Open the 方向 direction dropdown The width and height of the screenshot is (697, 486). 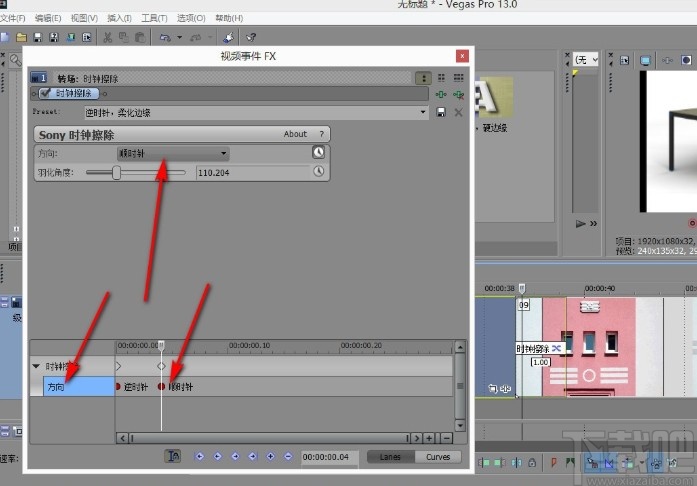[173, 154]
